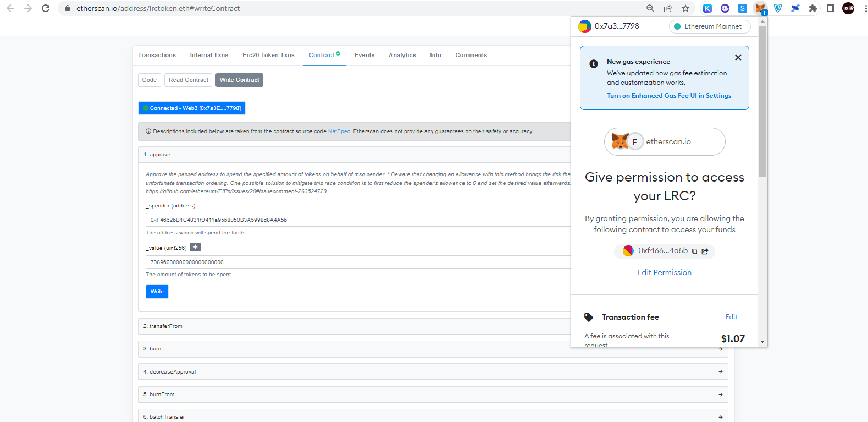Click the verified checkmark beside Contract
The image size is (868, 422).
[338, 53]
